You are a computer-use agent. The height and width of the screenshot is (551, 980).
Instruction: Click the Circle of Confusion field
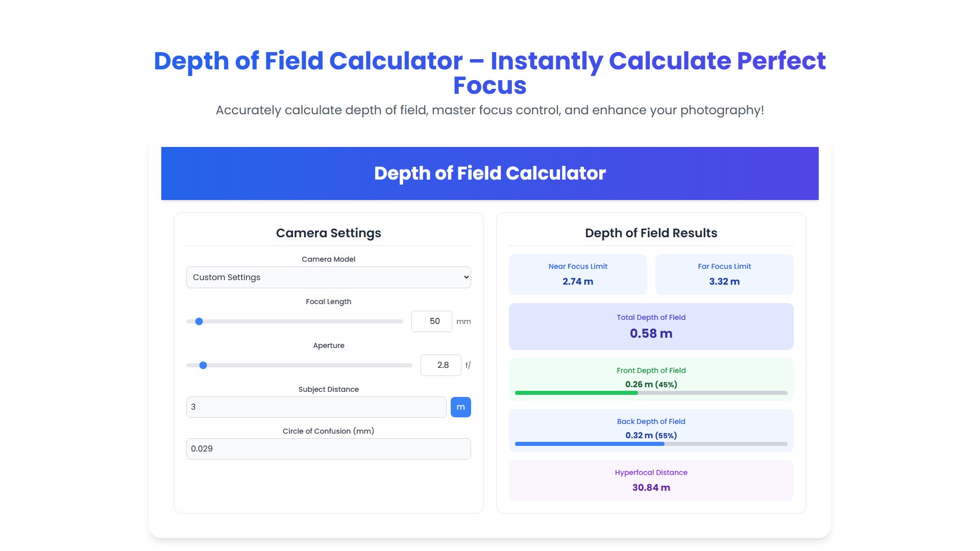point(328,449)
